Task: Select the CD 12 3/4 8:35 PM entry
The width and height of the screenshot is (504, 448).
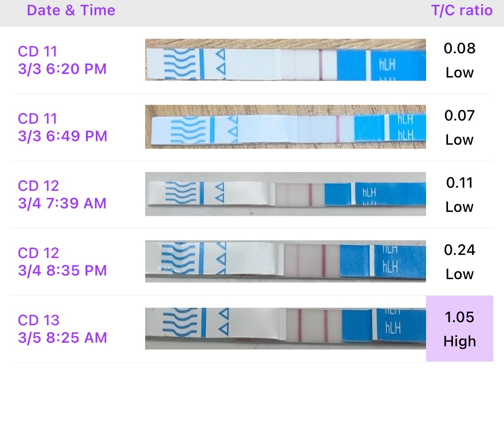Action: tap(62, 262)
